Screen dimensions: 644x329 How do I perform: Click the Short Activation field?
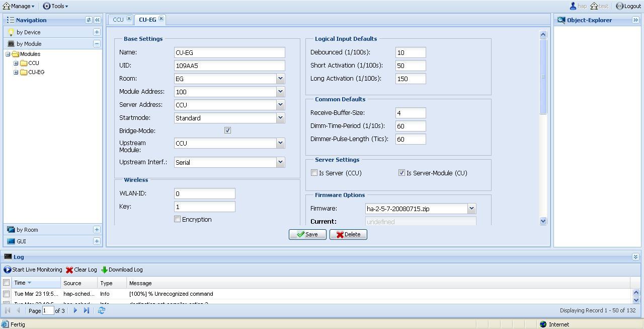click(x=411, y=65)
